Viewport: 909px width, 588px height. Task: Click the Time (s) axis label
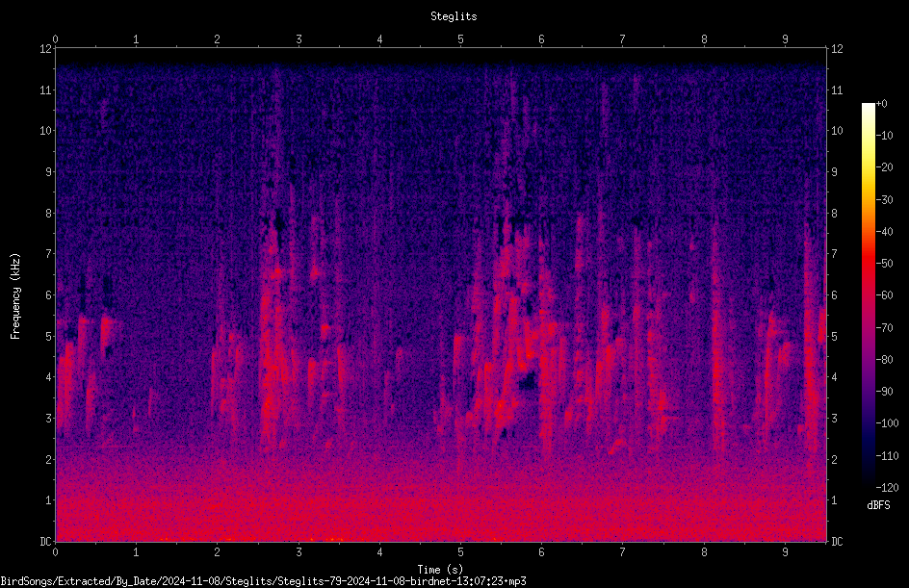(440, 570)
